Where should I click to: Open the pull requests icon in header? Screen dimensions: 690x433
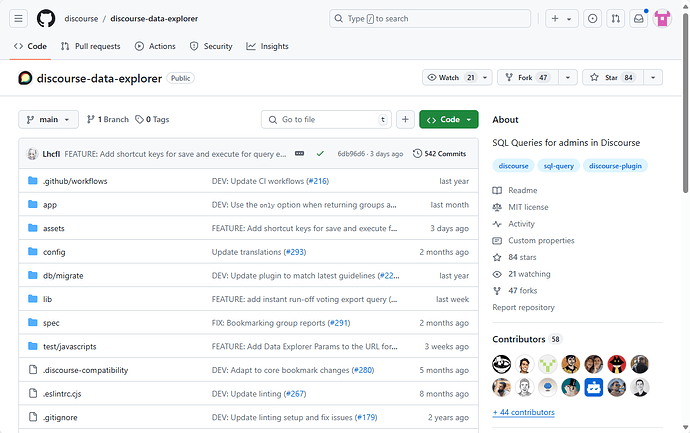pyautogui.click(x=616, y=18)
